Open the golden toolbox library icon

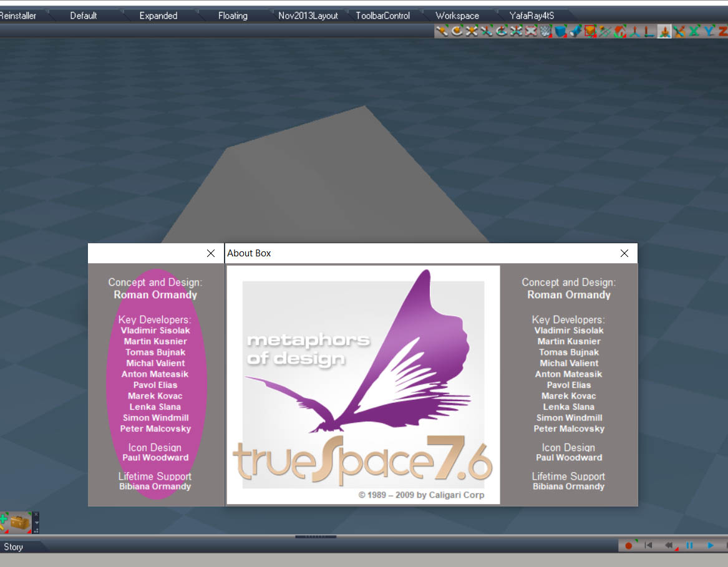coord(21,523)
